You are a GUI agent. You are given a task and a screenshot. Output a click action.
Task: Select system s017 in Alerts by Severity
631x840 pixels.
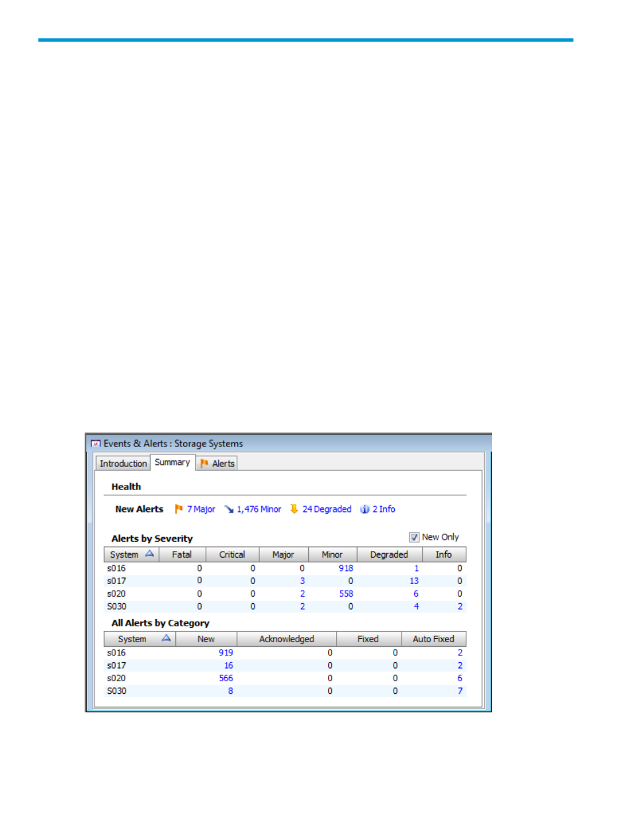coord(116,581)
